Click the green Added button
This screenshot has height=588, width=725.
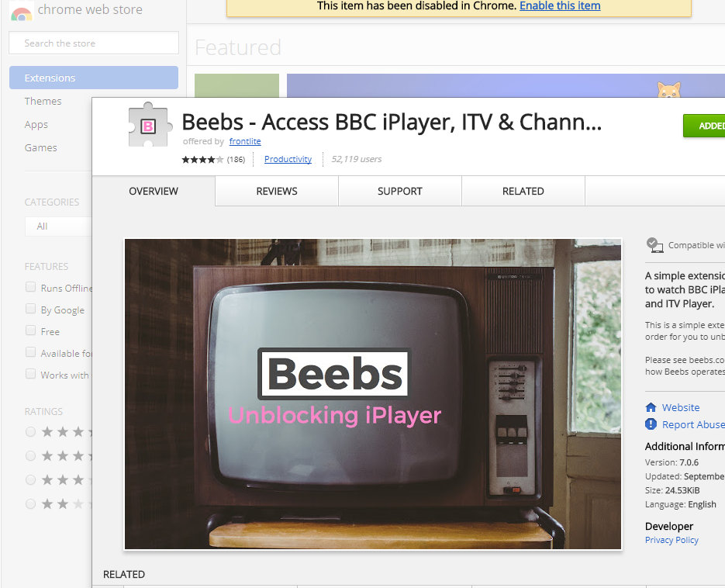(x=704, y=126)
